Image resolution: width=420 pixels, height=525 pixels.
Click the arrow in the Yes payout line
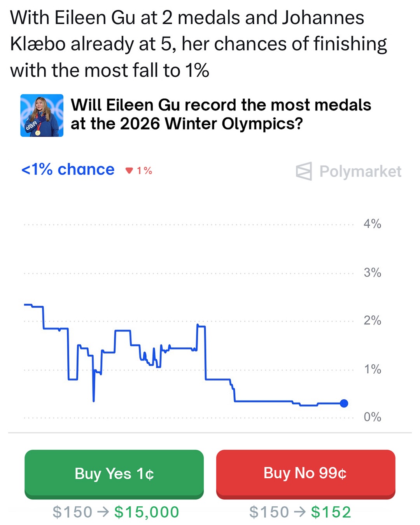coord(103,512)
